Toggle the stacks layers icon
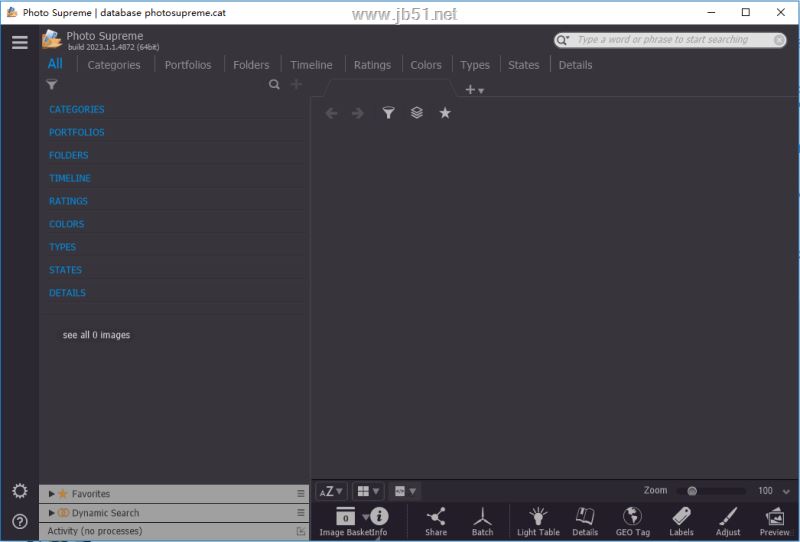The width and height of the screenshot is (800, 542). pyautogui.click(x=416, y=112)
